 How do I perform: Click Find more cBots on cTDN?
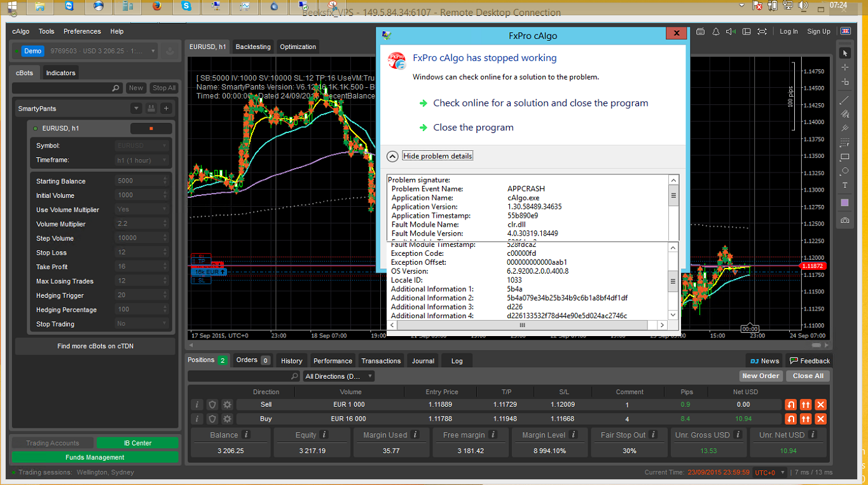pyautogui.click(x=95, y=346)
